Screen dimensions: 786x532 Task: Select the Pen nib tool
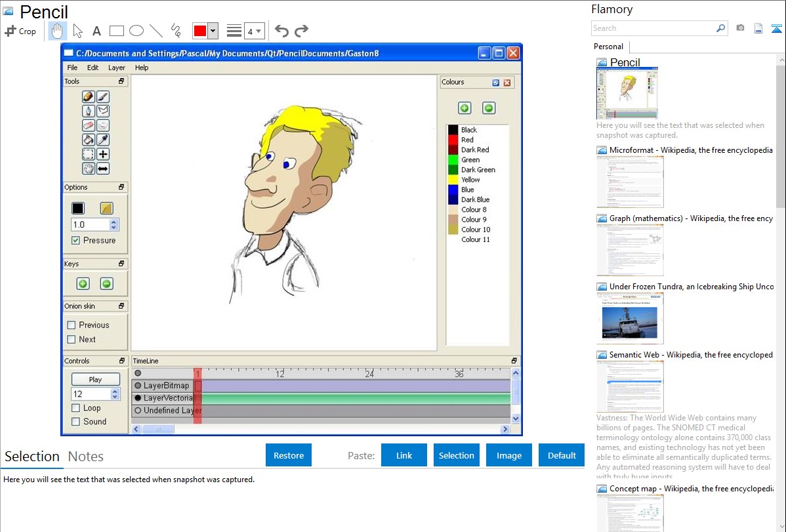(88, 111)
